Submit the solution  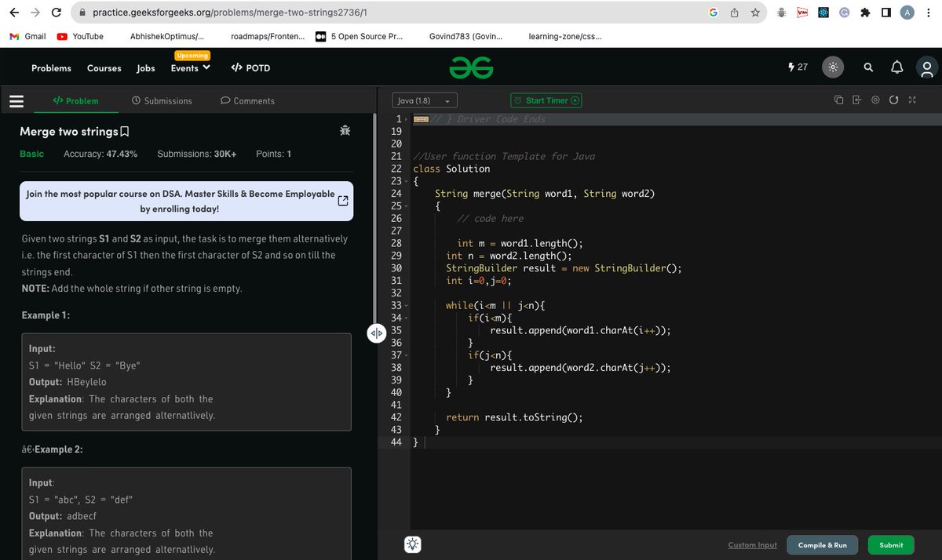(x=891, y=545)
